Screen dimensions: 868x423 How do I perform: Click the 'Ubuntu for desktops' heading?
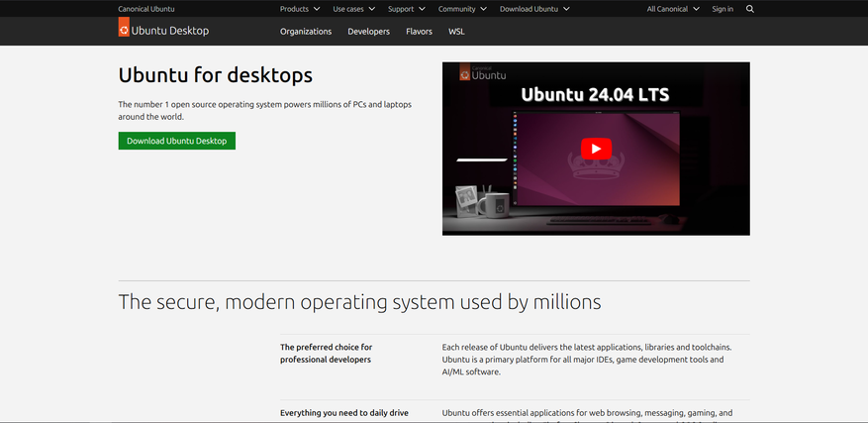coord(216,75)
